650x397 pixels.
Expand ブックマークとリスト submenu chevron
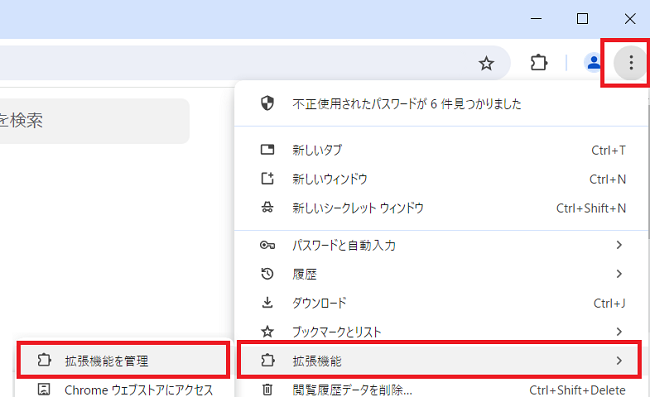[x=619, y=332]
